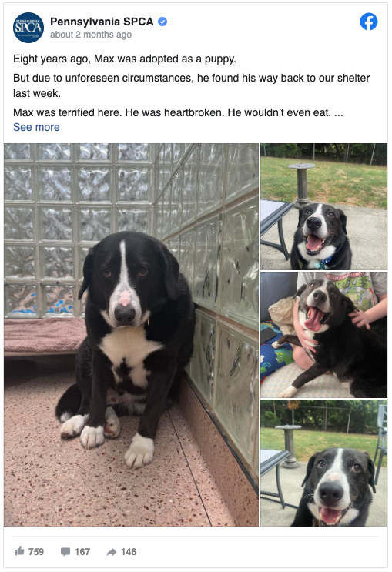
Task: Open middle photo of Max being petted
Action: 323,335
